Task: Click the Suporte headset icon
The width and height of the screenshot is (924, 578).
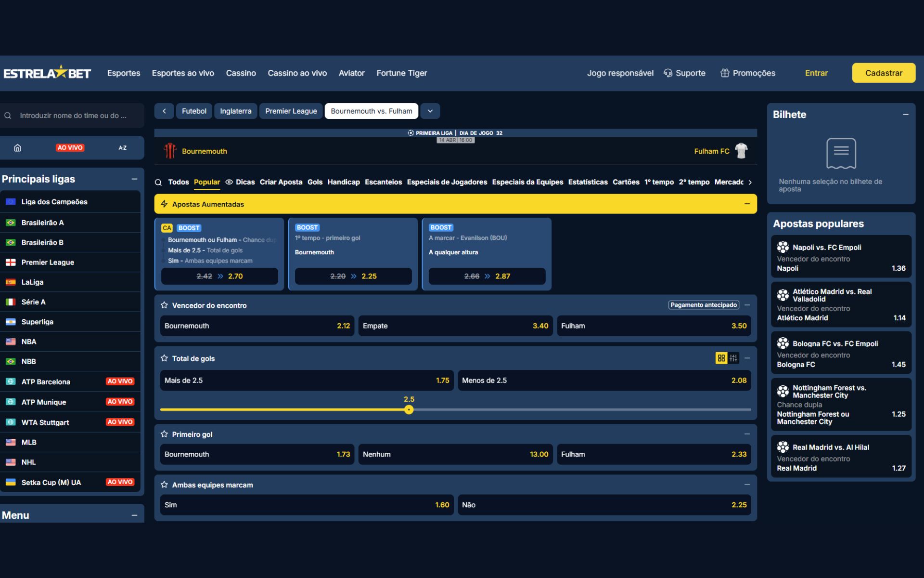Action: (x=667, y=73)
